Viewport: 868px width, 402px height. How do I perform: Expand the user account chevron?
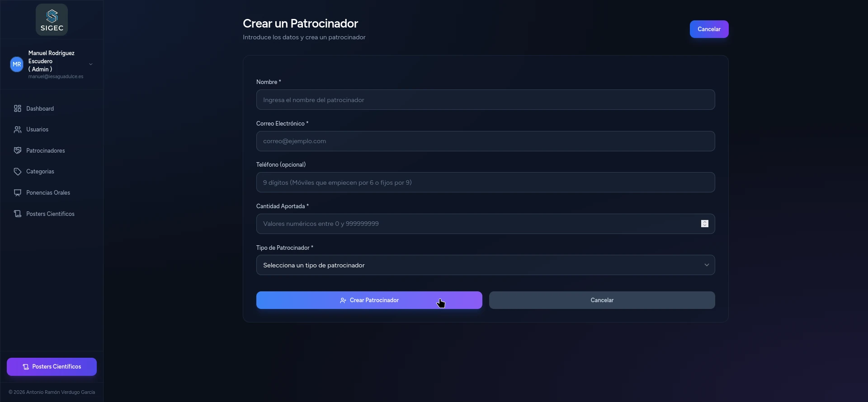[91, 64]
